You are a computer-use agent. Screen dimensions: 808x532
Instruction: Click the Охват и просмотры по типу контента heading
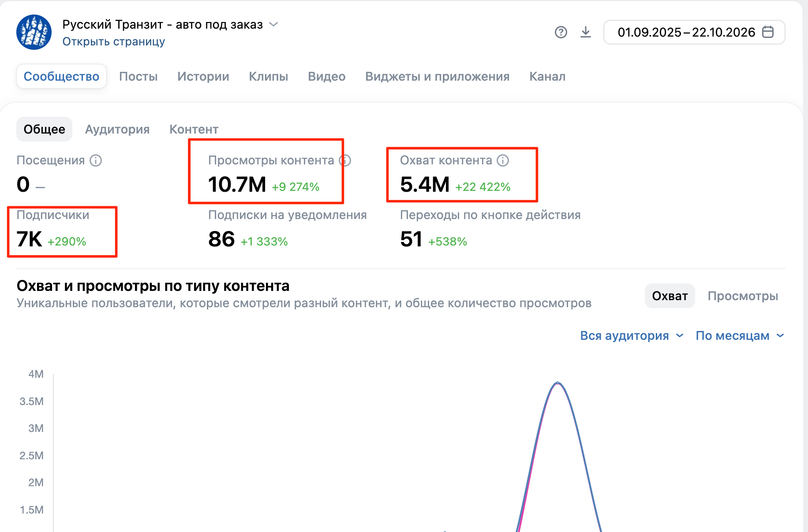[x=153, y=286]
